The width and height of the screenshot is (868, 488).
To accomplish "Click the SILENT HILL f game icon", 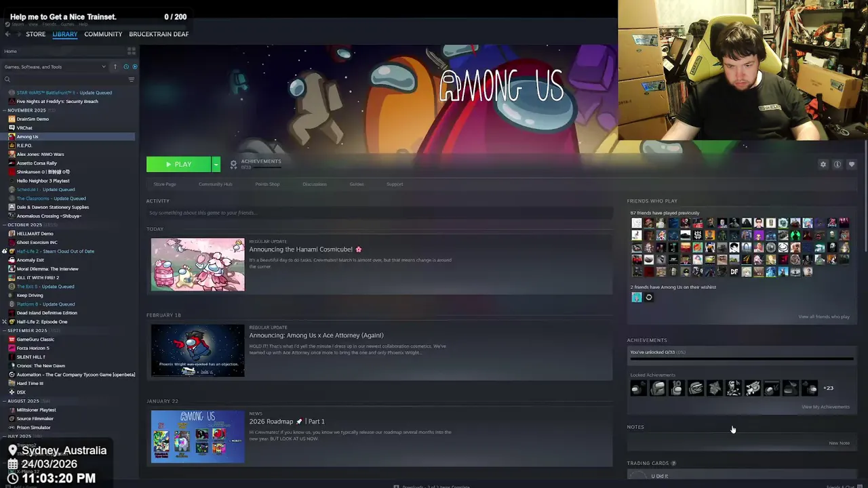I will click(12, 357).
